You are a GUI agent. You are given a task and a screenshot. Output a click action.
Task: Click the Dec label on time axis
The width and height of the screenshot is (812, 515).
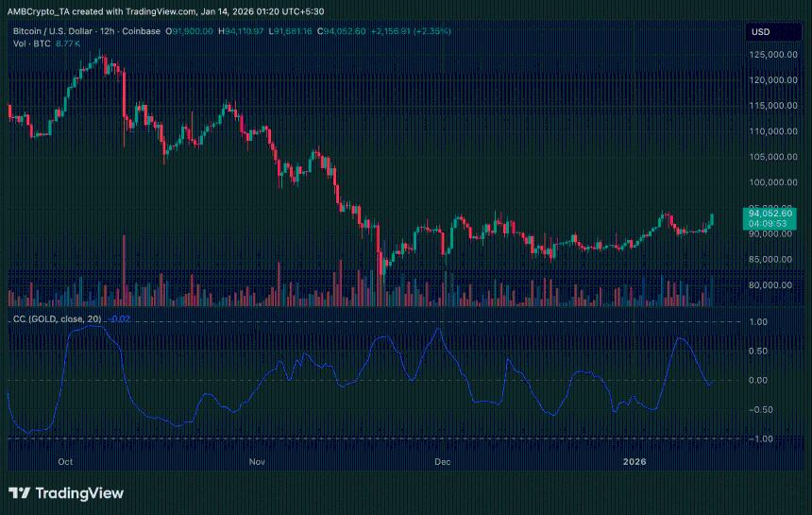pyautogui.click(x=440, y=462)
